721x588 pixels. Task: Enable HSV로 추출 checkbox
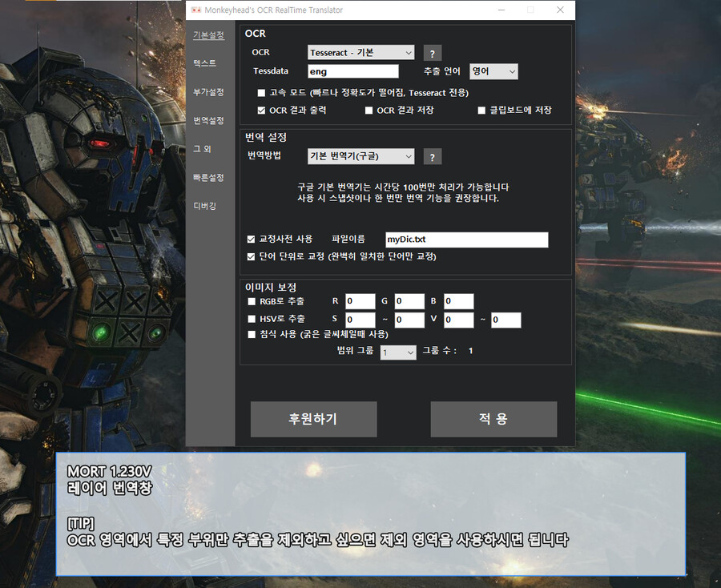[252, 319]
